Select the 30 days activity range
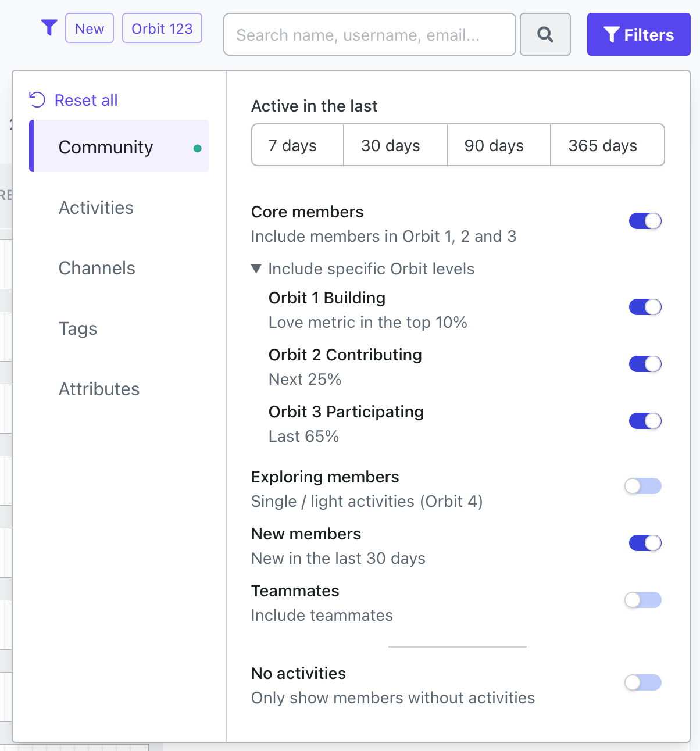 point(395,145)
